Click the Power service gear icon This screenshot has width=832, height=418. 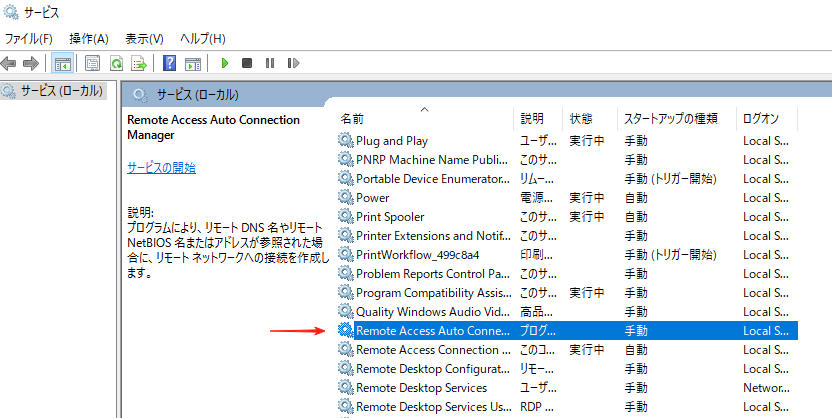coord(345,197)
